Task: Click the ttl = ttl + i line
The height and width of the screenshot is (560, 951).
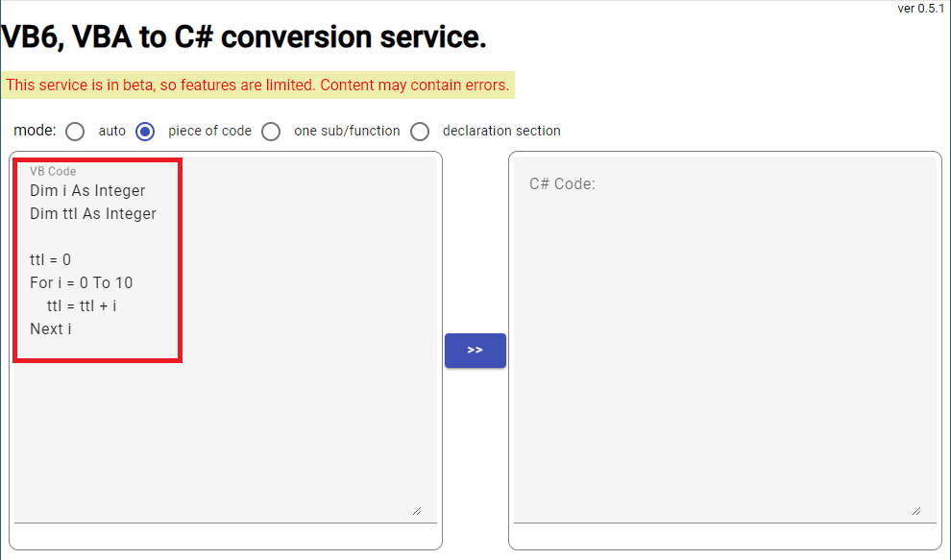Action: coord(82,305)
